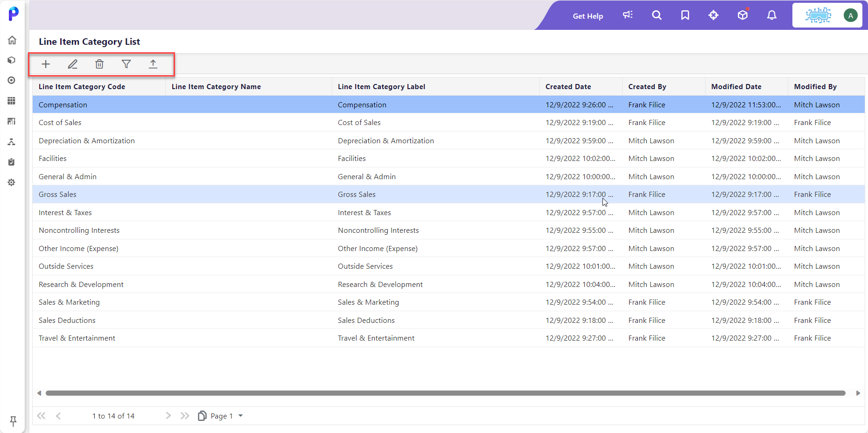Select Depreciation & Amortization code cell
Viewport: 868px width, 433px height.
(99, 141)
